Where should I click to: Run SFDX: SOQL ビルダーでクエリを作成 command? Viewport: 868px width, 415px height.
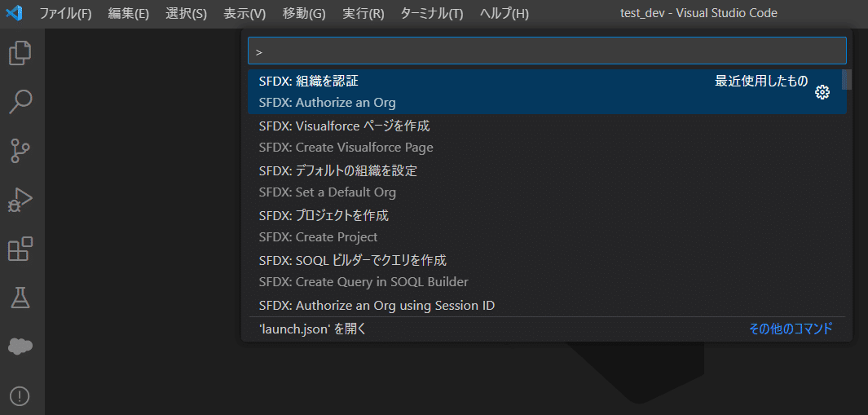pyautogui.click(x=547, y=271)
